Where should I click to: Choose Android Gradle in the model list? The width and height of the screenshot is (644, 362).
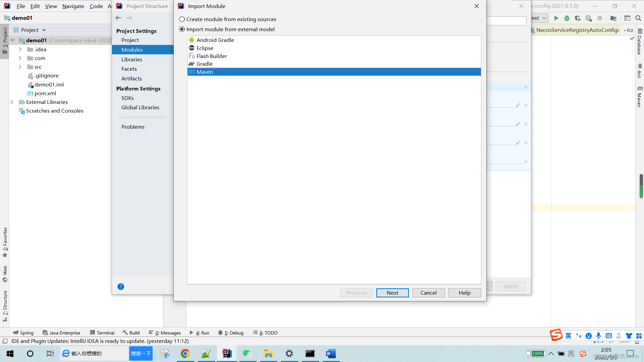334,40
